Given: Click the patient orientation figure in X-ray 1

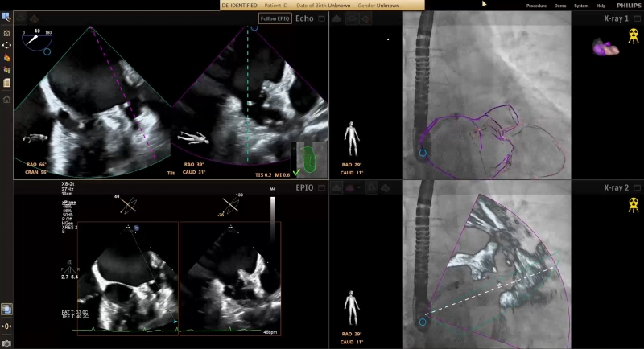Looking at the screenshot, I should (352, 138).
